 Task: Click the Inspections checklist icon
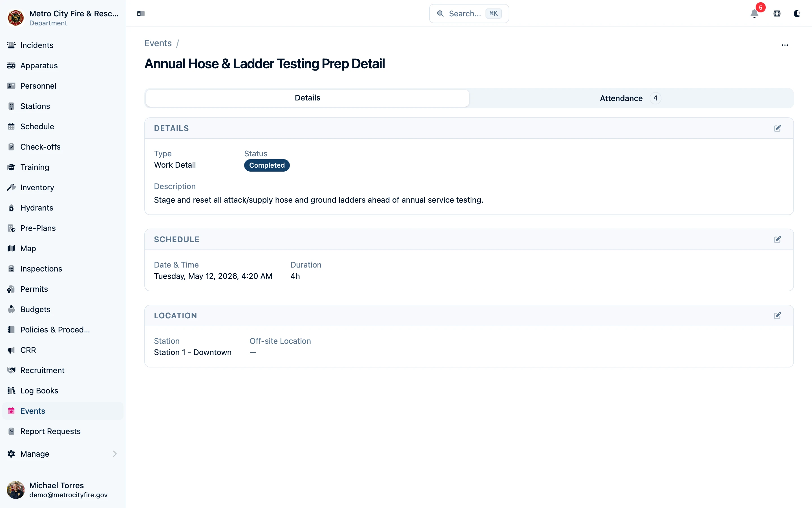pyautogui.click(x=11, y=269)
